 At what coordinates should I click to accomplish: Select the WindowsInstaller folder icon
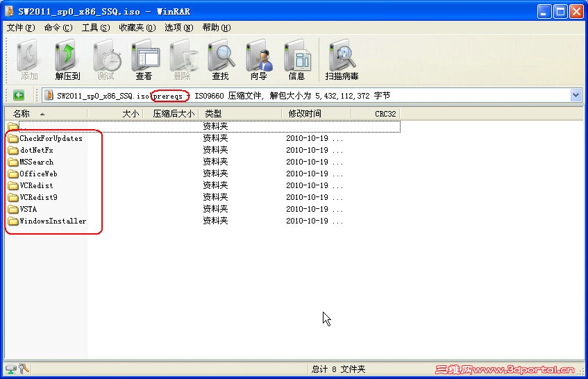point(13,221)
